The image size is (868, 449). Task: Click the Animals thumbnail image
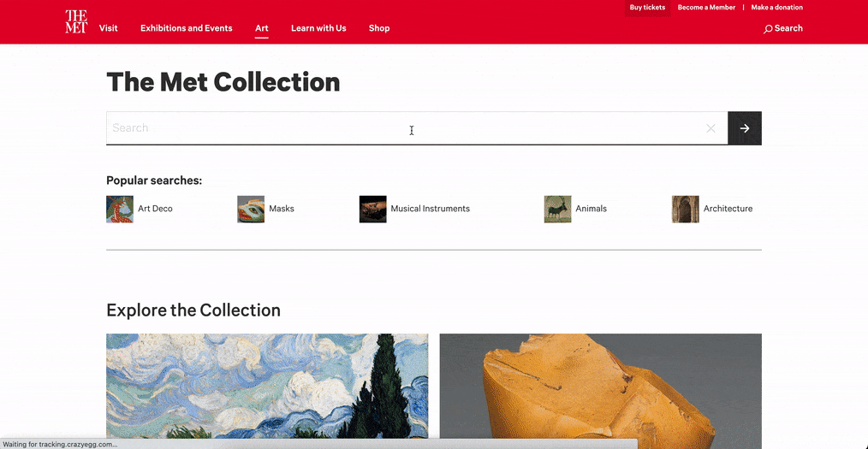tap(557, 209)
